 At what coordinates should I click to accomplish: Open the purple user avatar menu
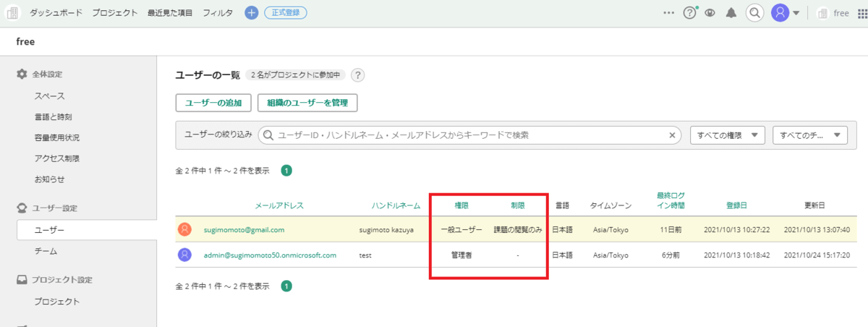[780, 13]
